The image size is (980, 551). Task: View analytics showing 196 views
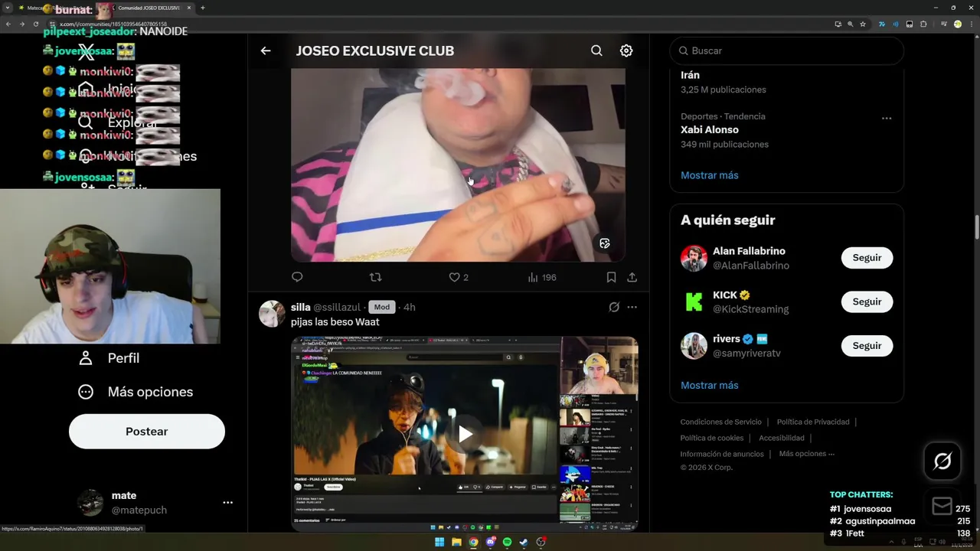[x=542, y=277]
